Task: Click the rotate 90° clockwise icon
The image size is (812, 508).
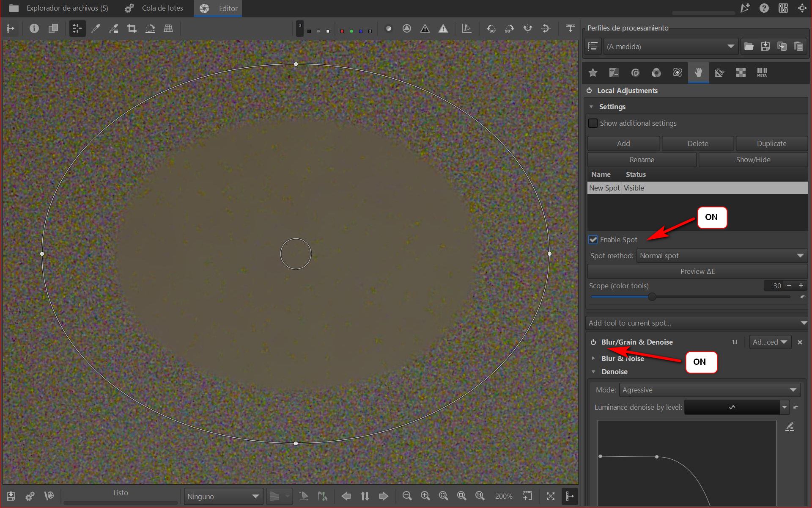Action: pos(510,28)
